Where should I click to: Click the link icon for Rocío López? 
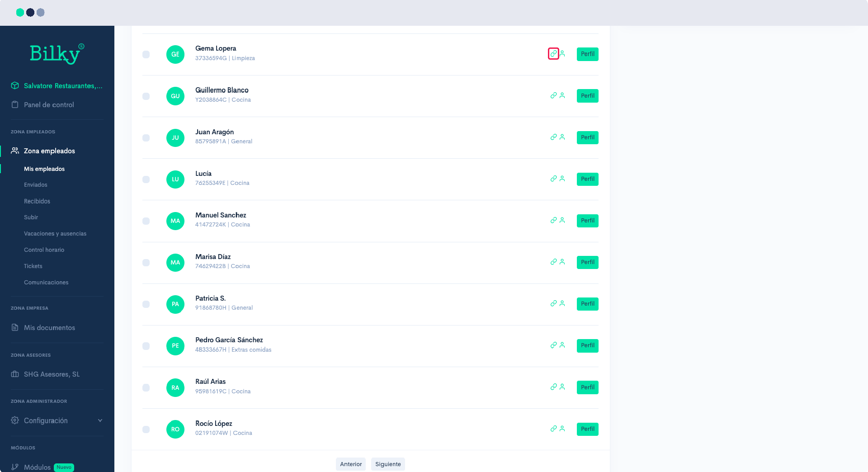[x=553, y=429]
